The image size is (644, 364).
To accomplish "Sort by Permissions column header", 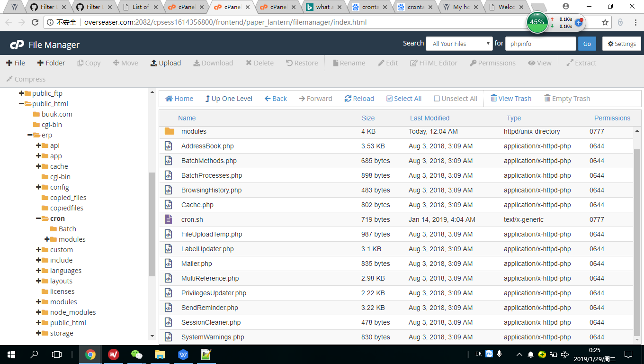I will coord(612,118).
